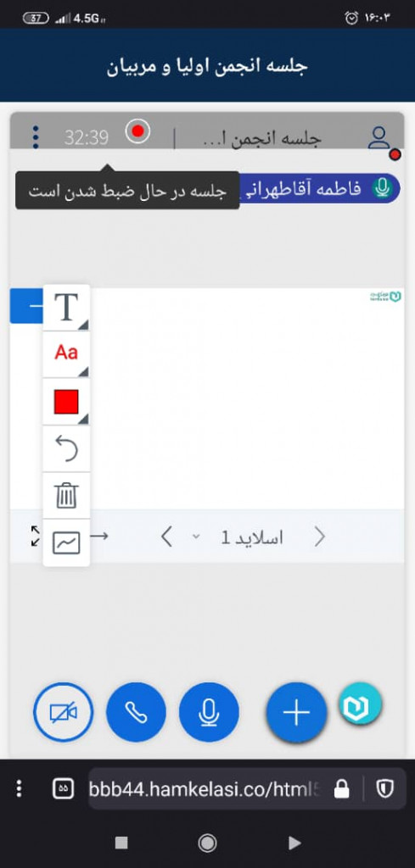Clear annotations with the trash icon
This screenshot has height=868, width=415.
click(66, 495)
